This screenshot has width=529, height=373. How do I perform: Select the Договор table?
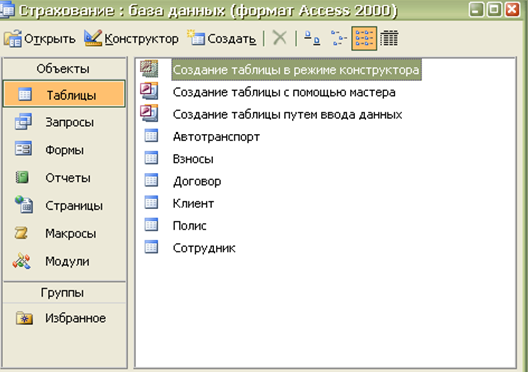197,181
